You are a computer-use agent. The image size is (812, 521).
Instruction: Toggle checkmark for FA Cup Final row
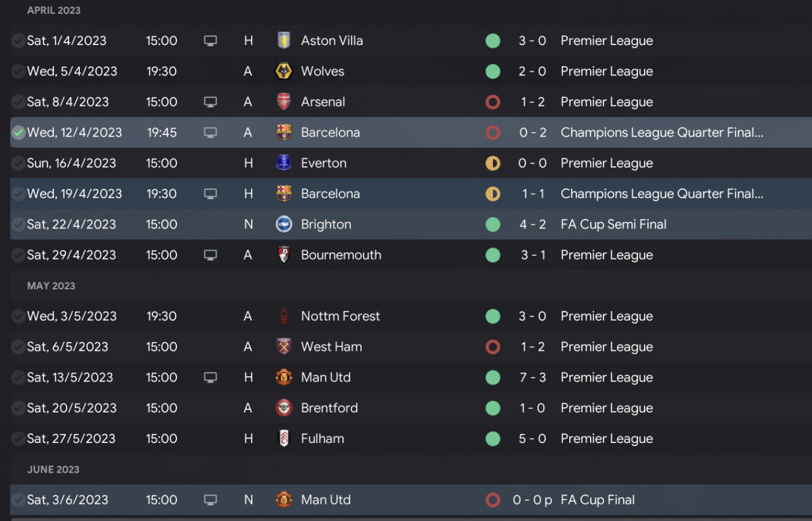18,500
